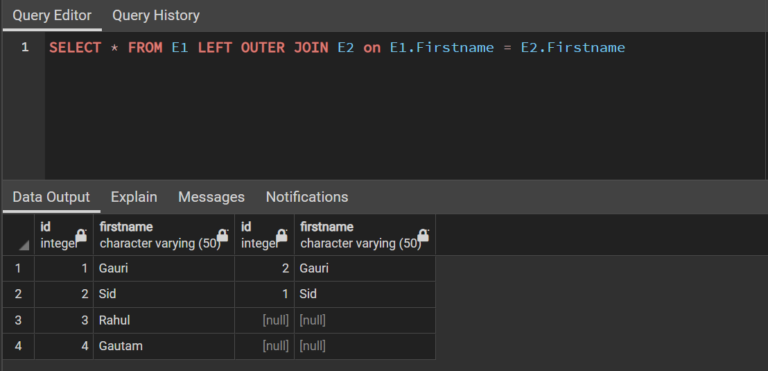Image resolution: width=768 pixels, height=371 pixels.
Task: Click line number 1 in editor gutter
Action: click(x=24, y=48)
